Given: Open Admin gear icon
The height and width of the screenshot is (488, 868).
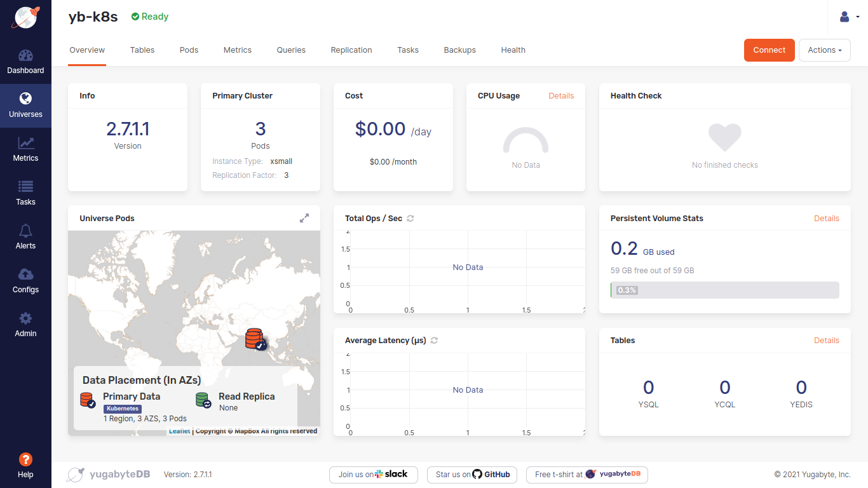Looking at the screenshot, I should pos(25,319).
